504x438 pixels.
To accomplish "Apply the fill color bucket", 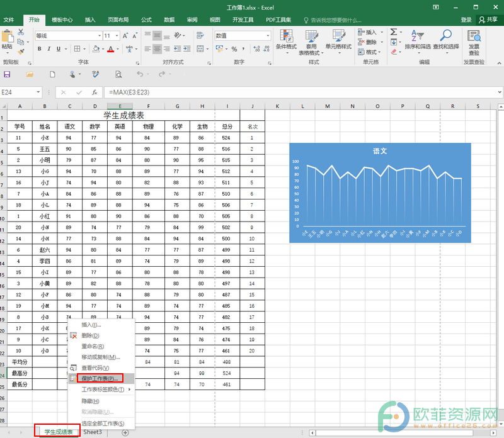I will click(96, 49).
